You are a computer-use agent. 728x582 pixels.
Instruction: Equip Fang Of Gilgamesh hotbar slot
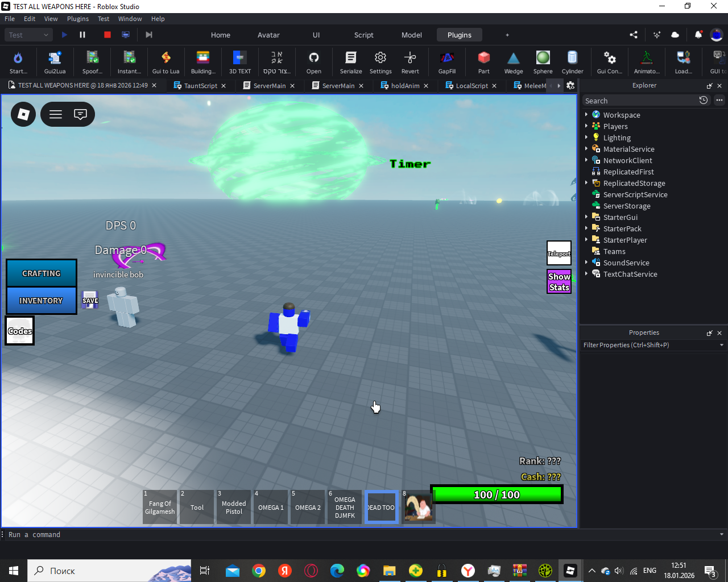click(x=160, y=507)
